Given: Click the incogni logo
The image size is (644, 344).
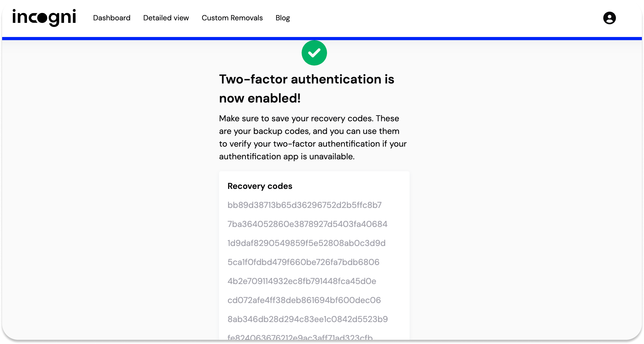Looking at the screenshot, I should 44,18.
